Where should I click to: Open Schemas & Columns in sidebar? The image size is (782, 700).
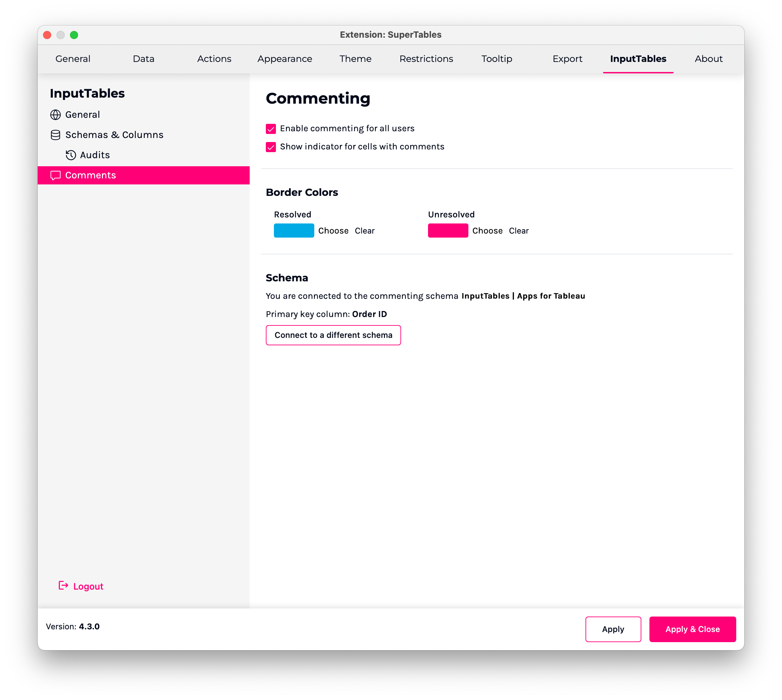pos(114,135)
